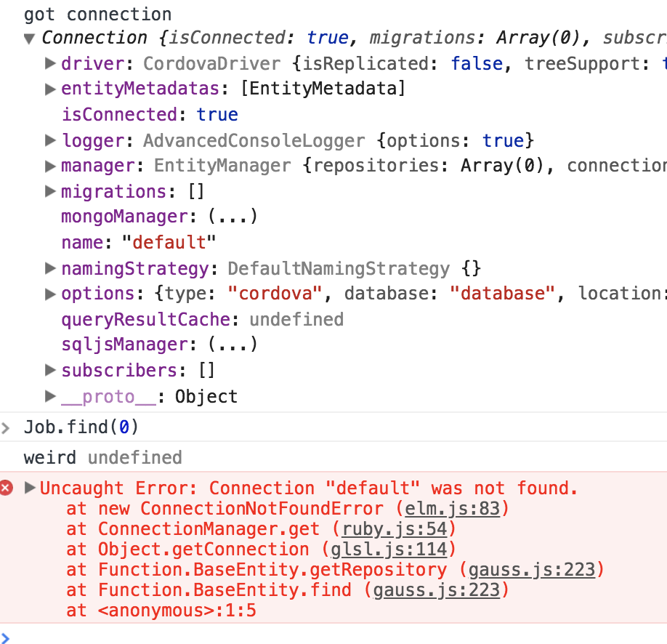
Task: Expand the logger AdvancedConsoleLogger property
Action: pos(50,140)
